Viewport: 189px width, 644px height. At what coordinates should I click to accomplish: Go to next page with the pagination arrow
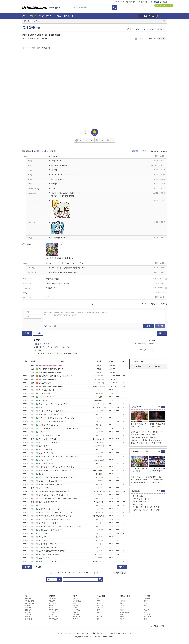[95, 573]
